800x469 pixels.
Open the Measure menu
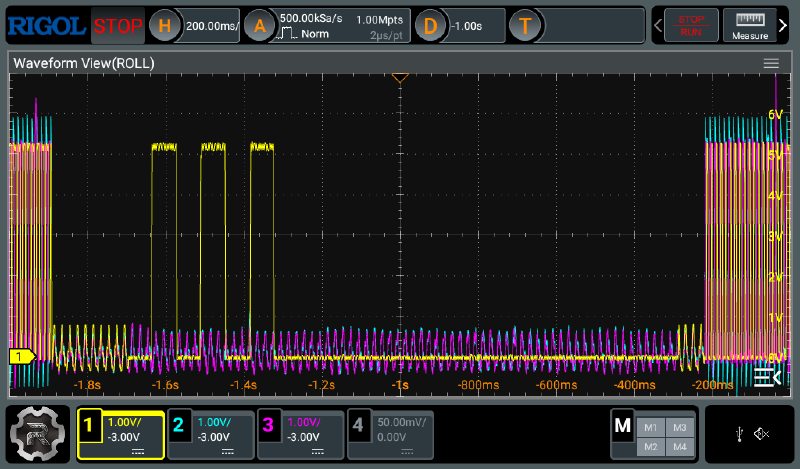(x=750, y=25)
